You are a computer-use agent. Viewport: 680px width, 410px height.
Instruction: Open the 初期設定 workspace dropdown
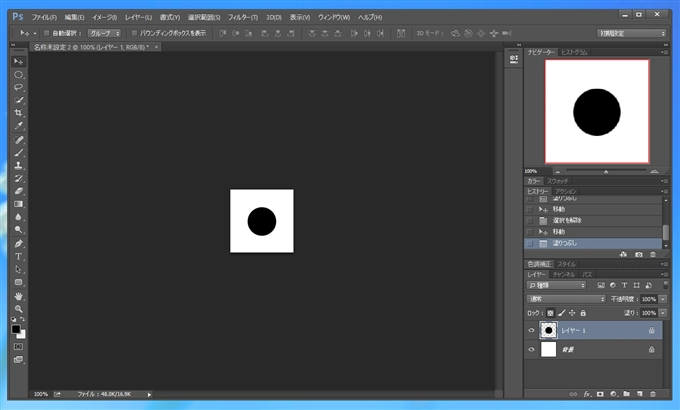pyautogui.click(x=631, y=33)
